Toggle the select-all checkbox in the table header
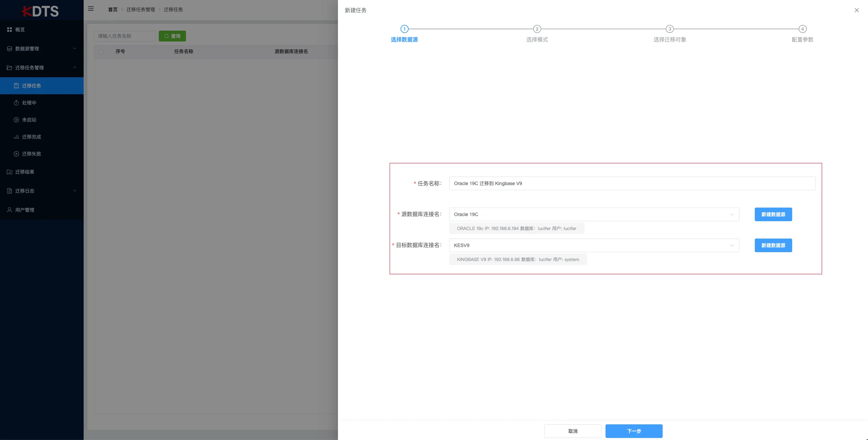Screen dimensions: 868x440 (x=101, y=52)
